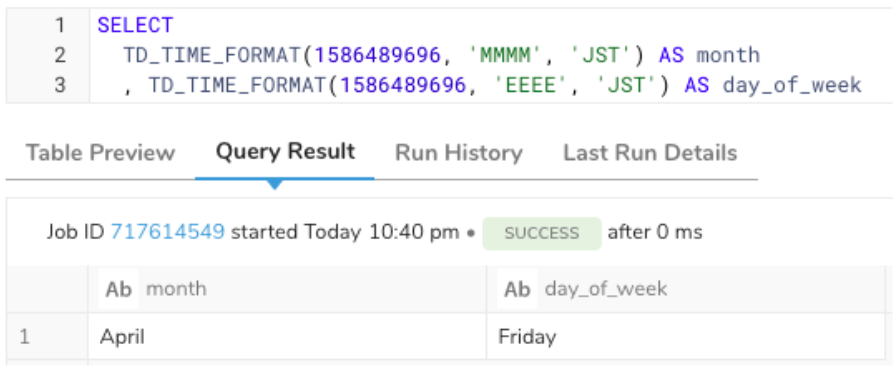
Task: Select row number 1 in results
Action: pos(25,336)
